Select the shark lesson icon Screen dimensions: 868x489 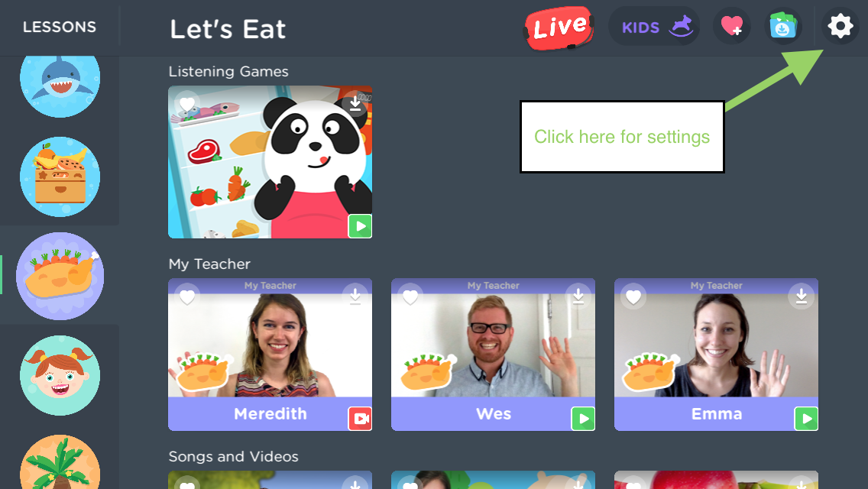click(60, 80)
